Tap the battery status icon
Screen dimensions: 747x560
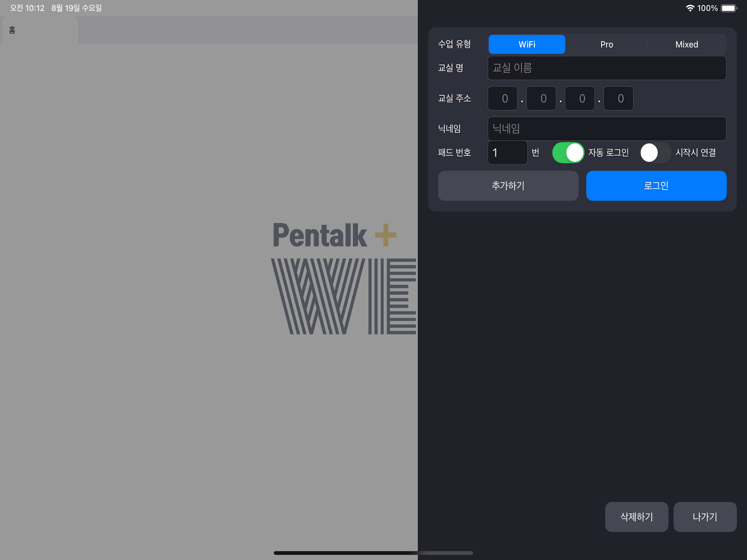click(729, 8)
